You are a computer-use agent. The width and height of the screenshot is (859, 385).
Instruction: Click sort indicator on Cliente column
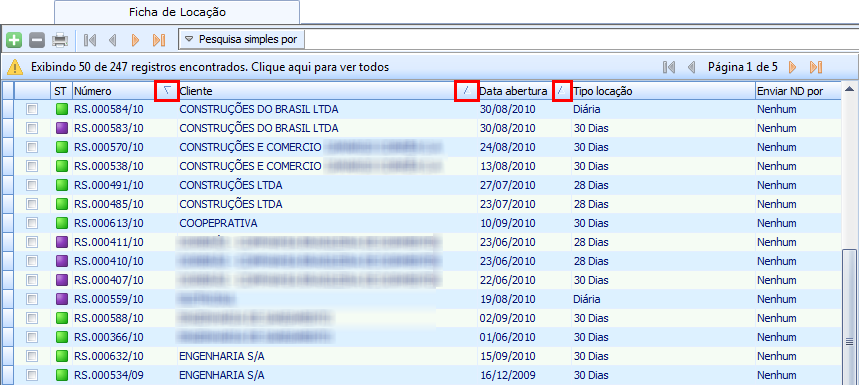466,91
